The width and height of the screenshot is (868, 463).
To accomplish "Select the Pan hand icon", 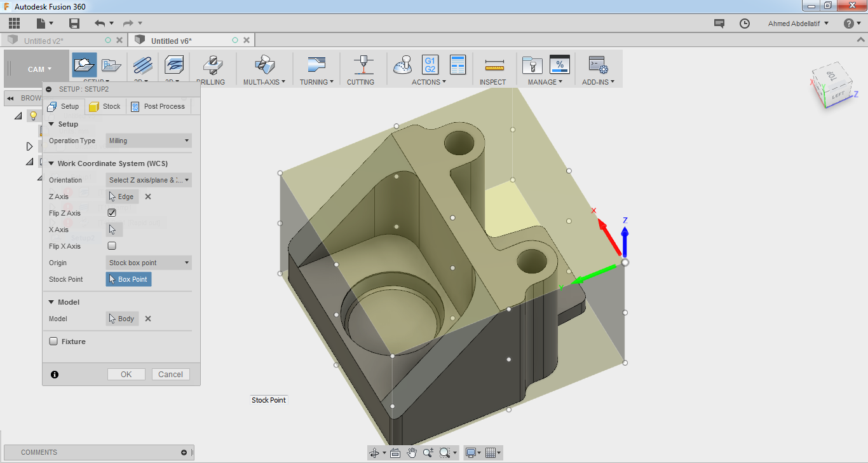I will coord(412,453).
